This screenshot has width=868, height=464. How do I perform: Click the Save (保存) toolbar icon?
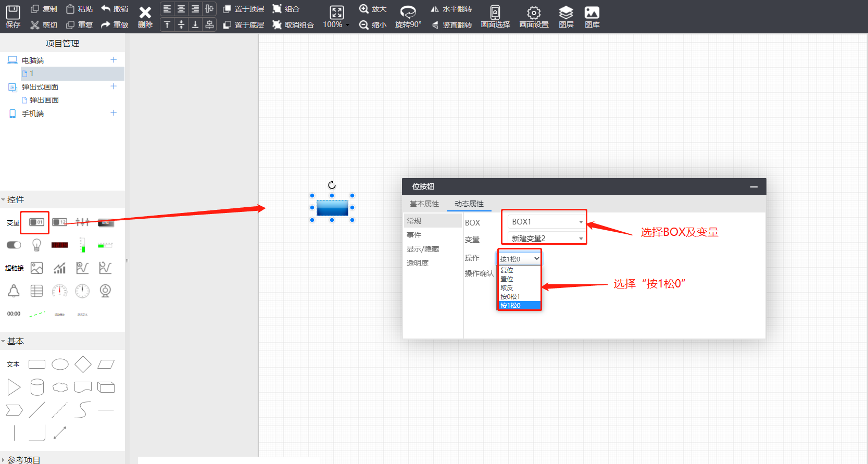tap(13, 17)
